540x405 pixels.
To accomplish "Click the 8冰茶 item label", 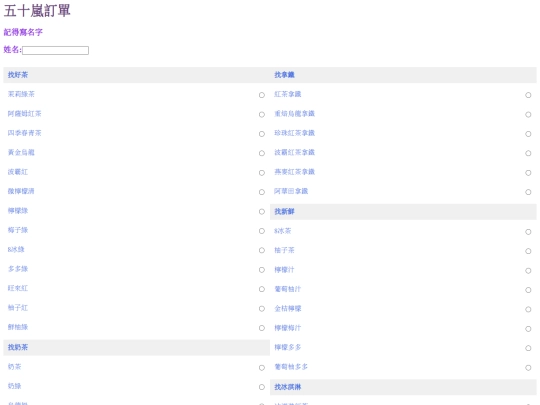I will pos(283,231).
